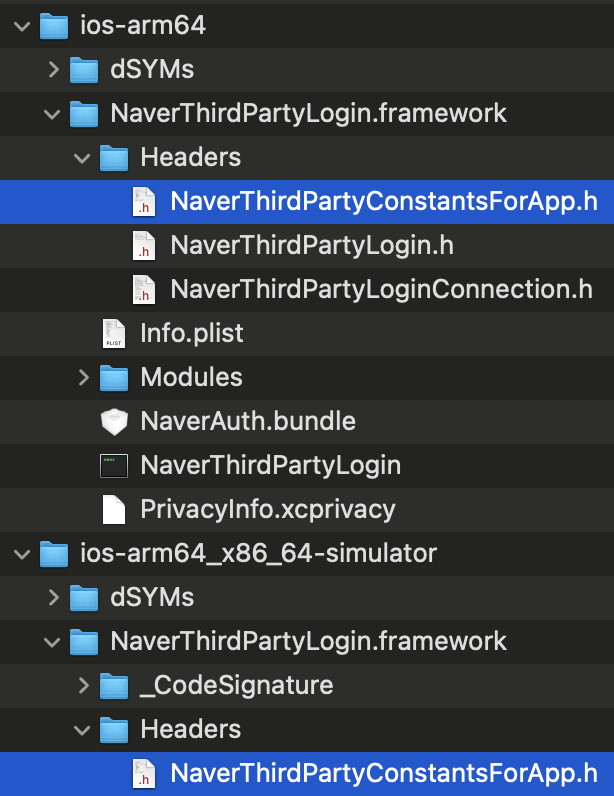The height and width of the screenshot is (796, 614).
Task: Click the ios-arm64 folder icon (non-simulator)
Action: tap(54, 26)
